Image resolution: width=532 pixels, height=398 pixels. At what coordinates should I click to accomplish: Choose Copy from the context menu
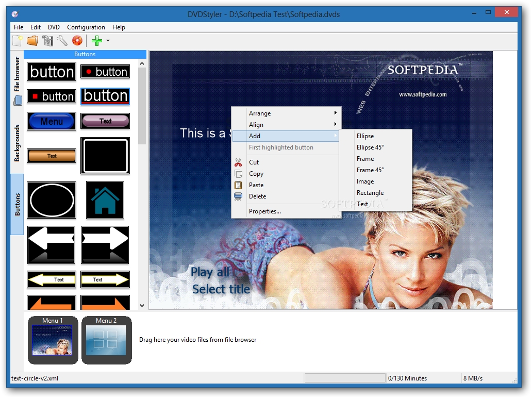pyautogui.click(x=286, y=174)
